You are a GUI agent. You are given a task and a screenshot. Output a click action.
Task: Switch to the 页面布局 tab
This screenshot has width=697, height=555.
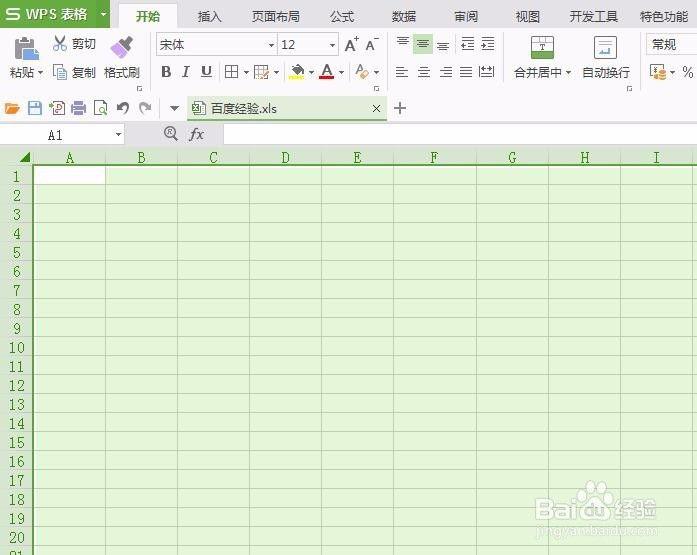(x=276, y=16)
